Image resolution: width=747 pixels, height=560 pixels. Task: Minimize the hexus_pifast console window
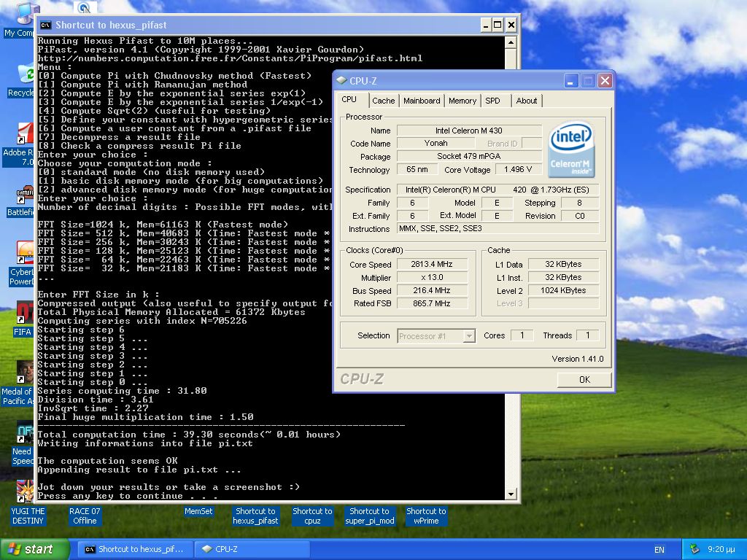click(x=485, y=25)
